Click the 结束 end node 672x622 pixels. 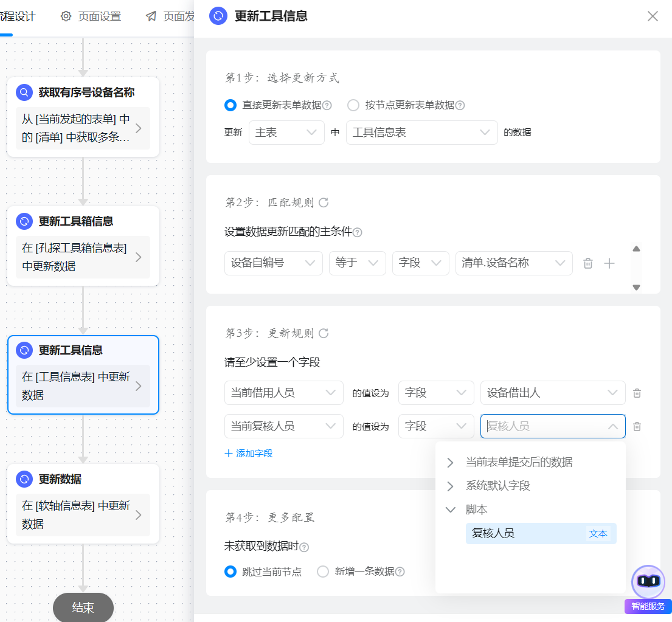click(x=83, y=607)
